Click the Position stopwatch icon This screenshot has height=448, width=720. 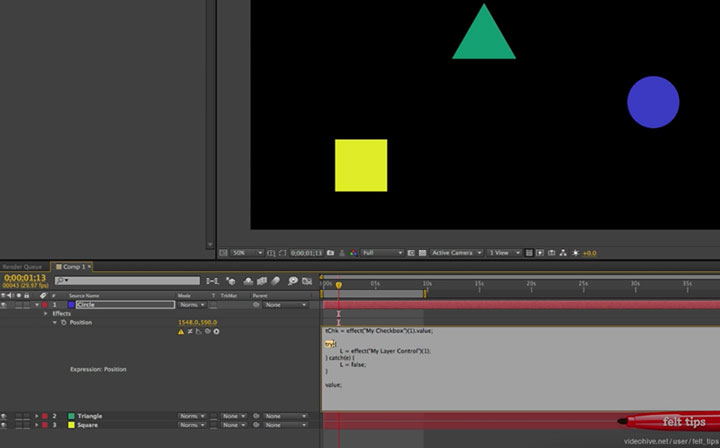coord(64,323)
